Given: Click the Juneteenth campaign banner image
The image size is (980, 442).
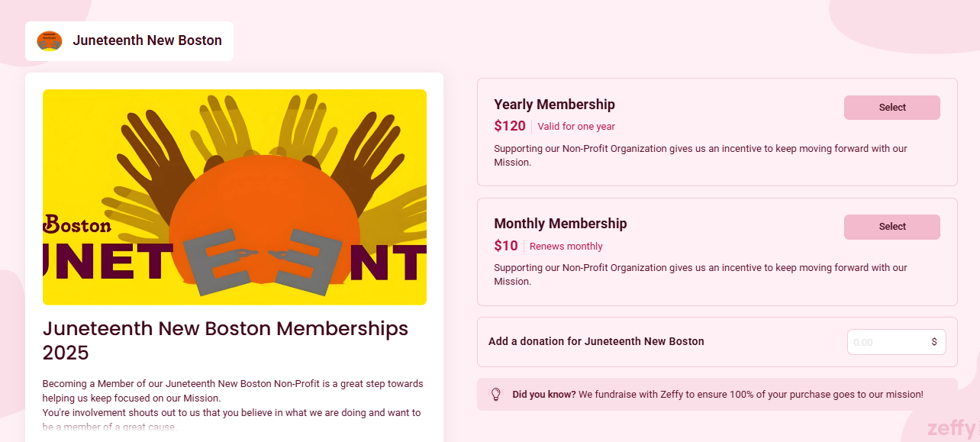Looking at the screenshot, I should click(234, 196).
